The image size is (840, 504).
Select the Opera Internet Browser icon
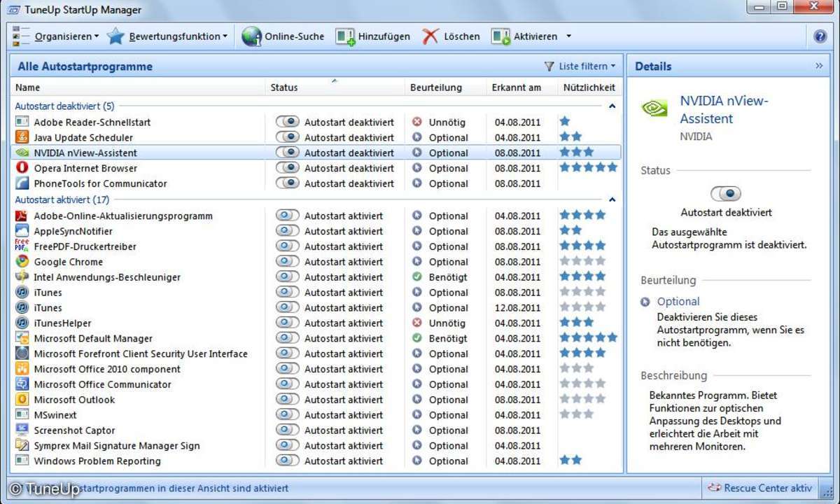click(x=22, y=168)
